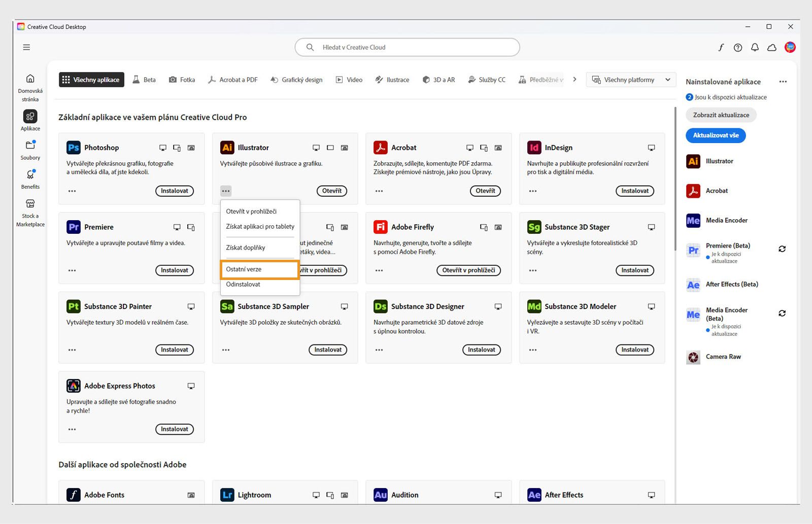Click the Adobe Firefly app icon

[x=381, y=227]
